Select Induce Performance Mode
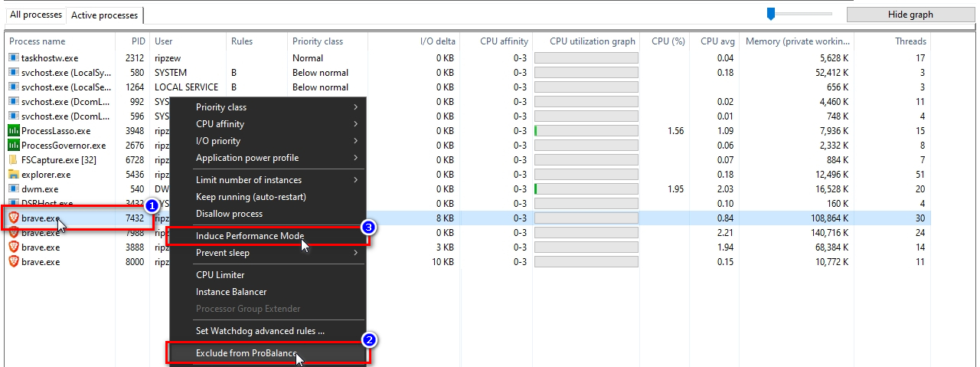This screenshot has width=980, height=367. (266, 236)
